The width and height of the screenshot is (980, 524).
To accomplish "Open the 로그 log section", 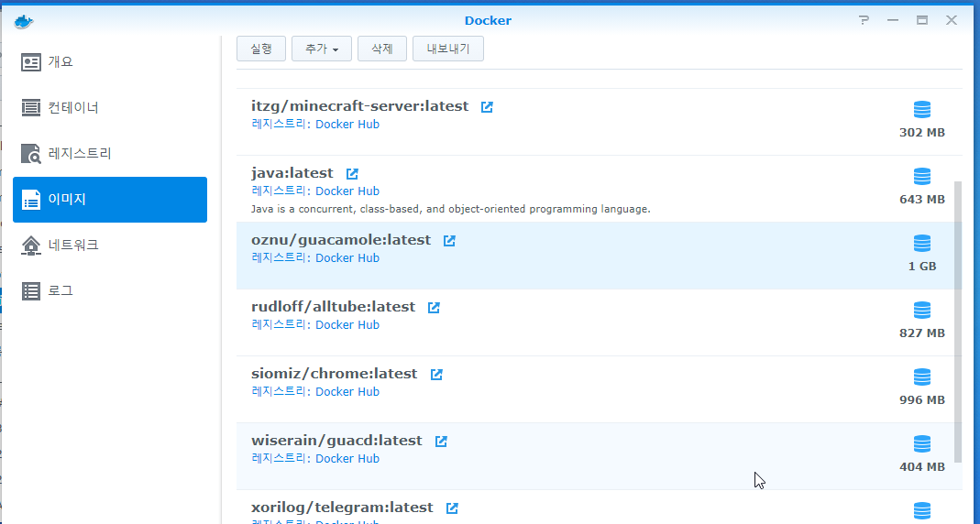I will pos(110,290).
